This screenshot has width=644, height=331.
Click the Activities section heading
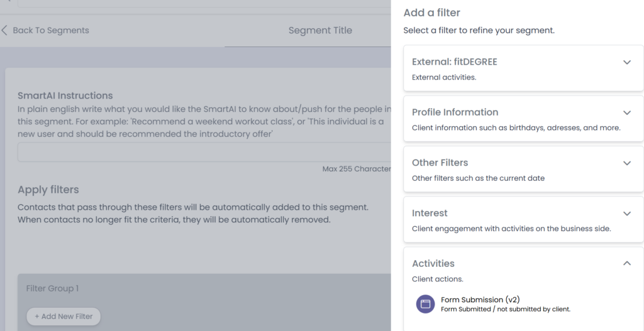pyautogui.click(x=433, y=263)
